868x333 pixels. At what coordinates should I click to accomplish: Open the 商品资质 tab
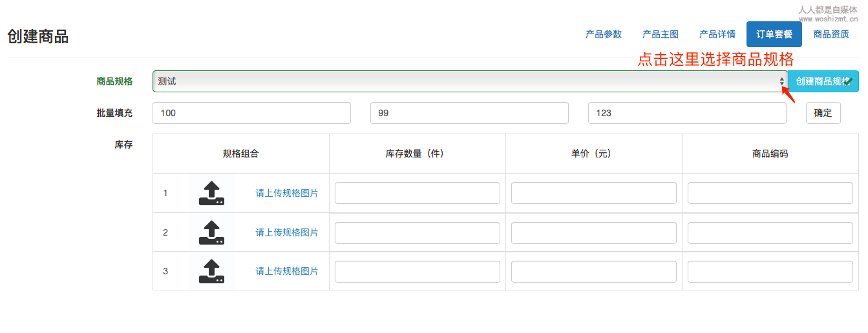point(831,34)
